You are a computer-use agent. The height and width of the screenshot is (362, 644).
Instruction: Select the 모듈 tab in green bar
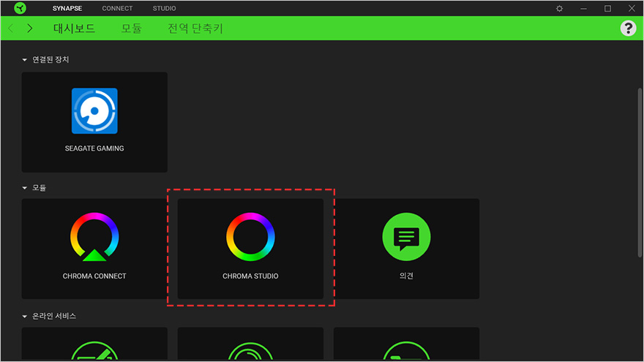[x=132, y=29]
